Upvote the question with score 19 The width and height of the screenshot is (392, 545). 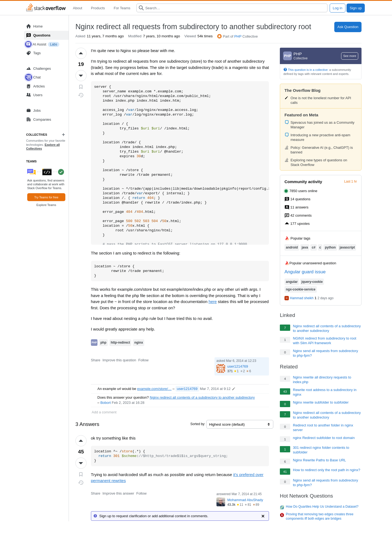[x=81, y=53]
